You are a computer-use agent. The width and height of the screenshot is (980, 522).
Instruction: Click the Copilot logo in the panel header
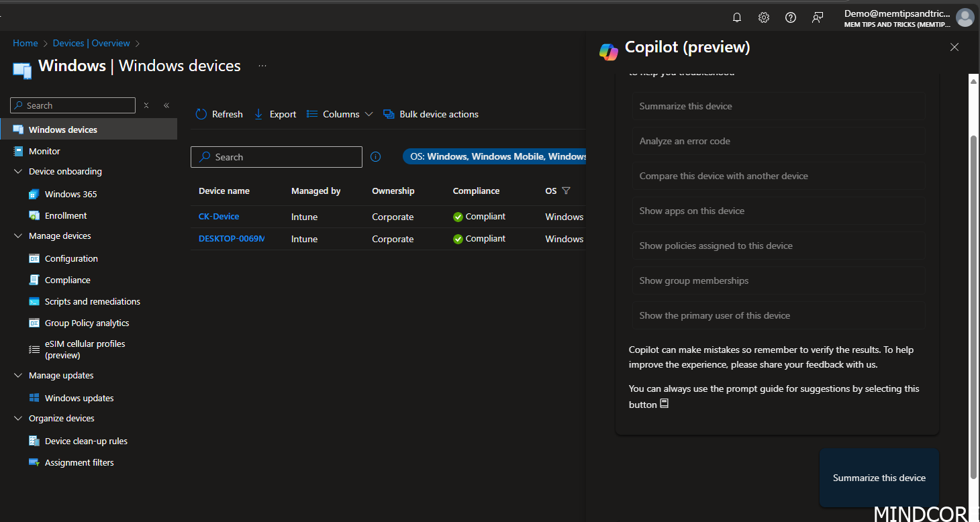click(x=608, y=51)
